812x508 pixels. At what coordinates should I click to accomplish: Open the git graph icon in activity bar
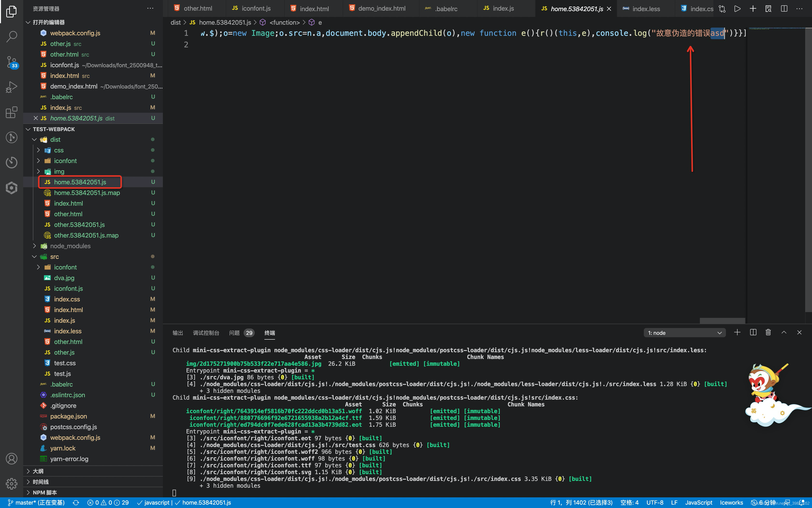click(x=11, y=137)
